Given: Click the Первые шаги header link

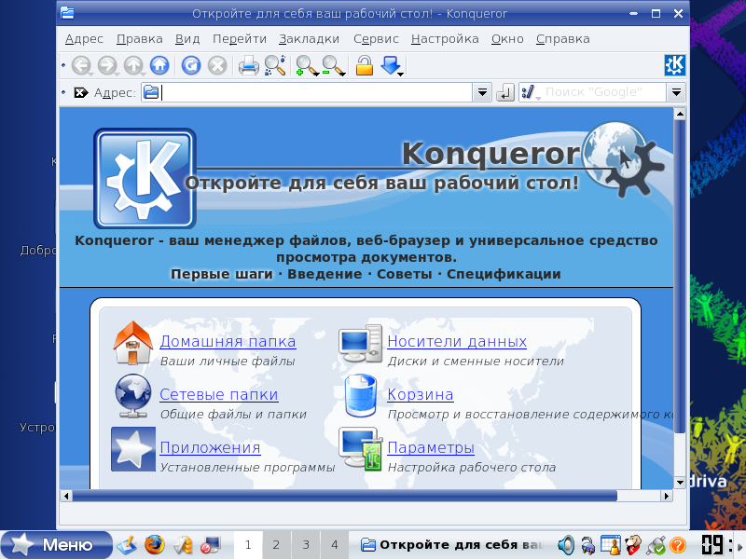Looking at the screenshot, I should coord(222,274).
